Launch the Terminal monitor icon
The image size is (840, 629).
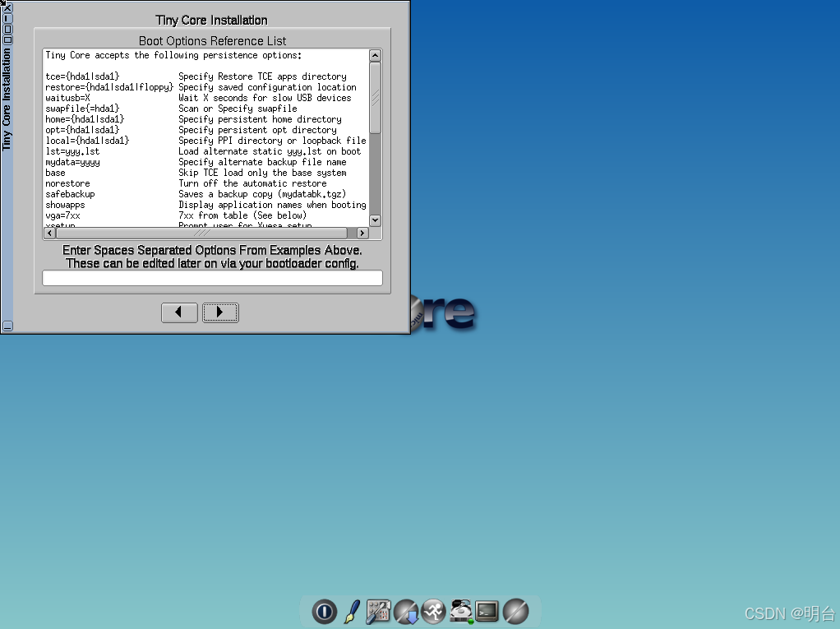click(487, 611)
